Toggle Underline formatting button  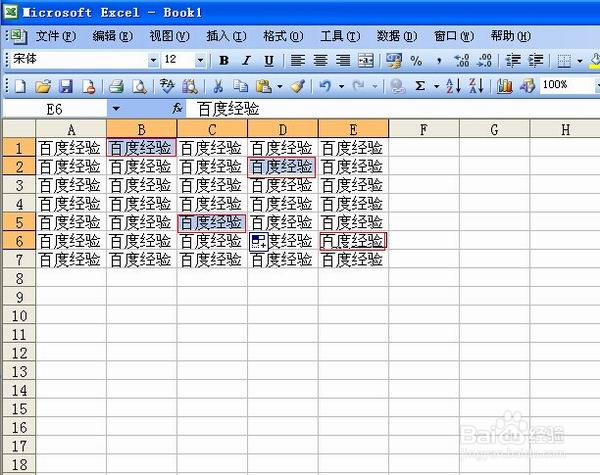(269, 60)
